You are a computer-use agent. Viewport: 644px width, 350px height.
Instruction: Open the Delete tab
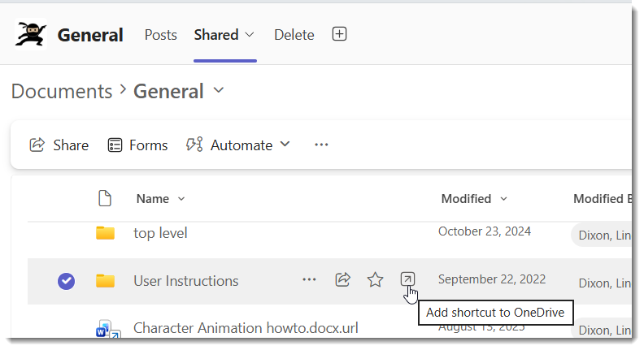point(294,35)
